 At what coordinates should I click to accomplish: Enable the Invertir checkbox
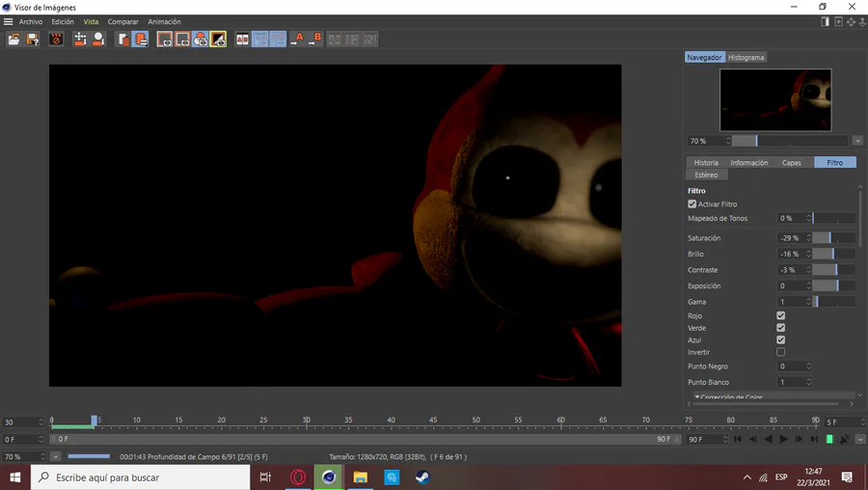point(780,352)
